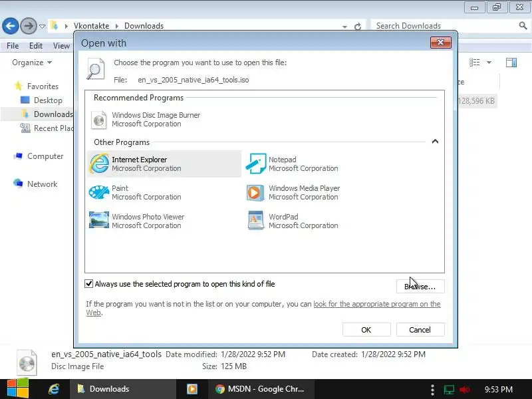Pick the WordPad program icon

(255, 221)
